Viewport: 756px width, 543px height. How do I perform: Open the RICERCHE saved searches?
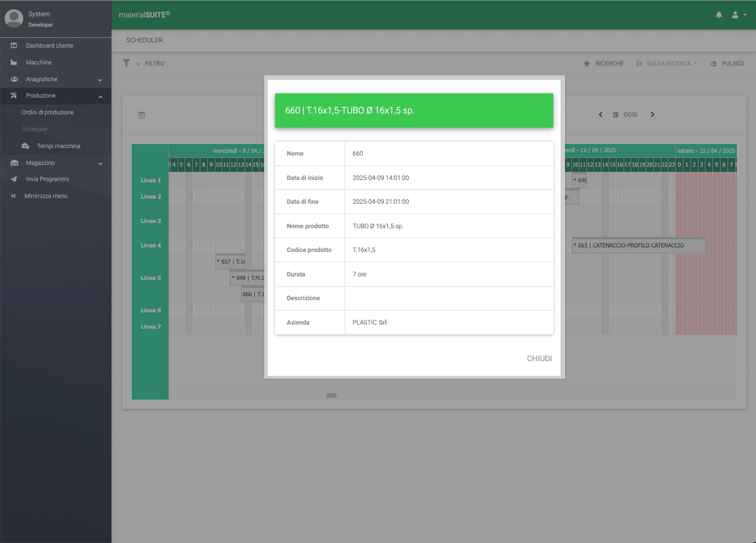(604, 63)
